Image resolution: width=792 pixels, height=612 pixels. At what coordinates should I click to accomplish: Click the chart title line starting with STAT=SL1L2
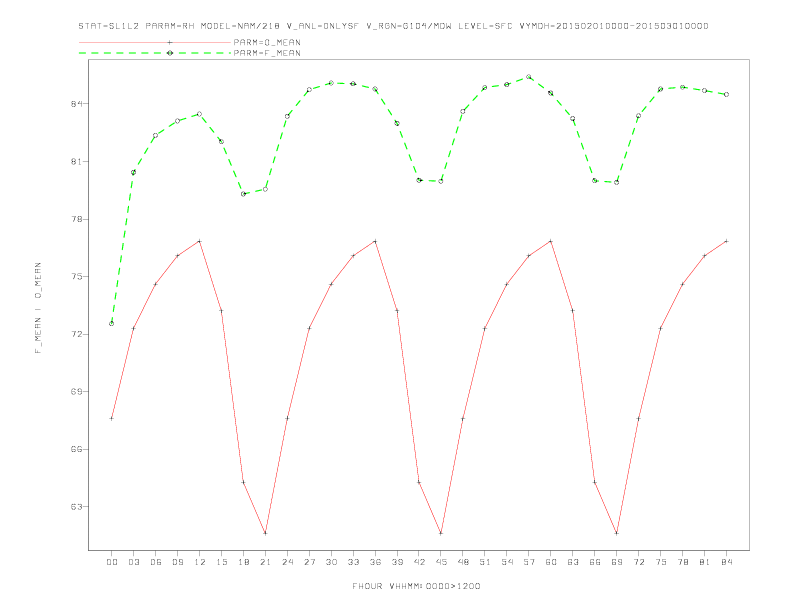click(x=393, y=26)
